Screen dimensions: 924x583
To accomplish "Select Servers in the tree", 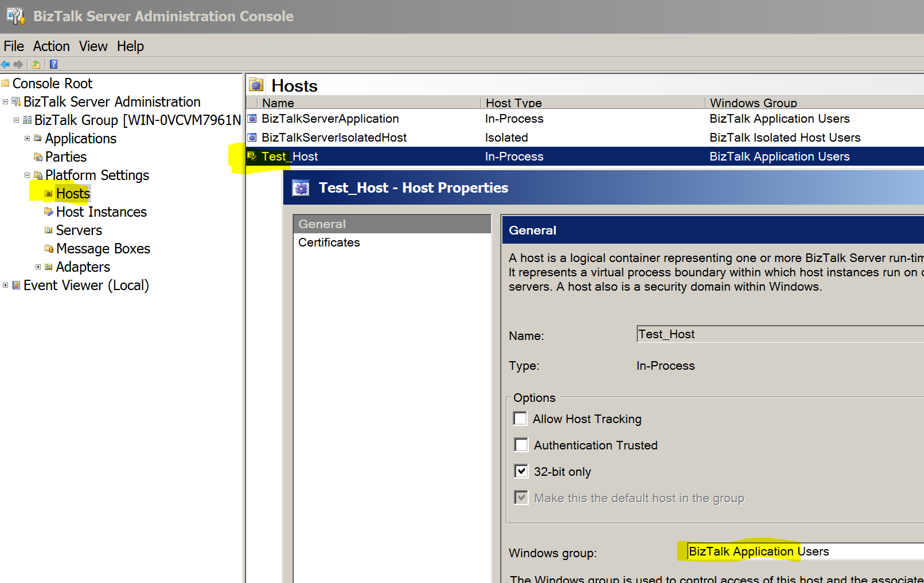I will (x=79, y=230).
